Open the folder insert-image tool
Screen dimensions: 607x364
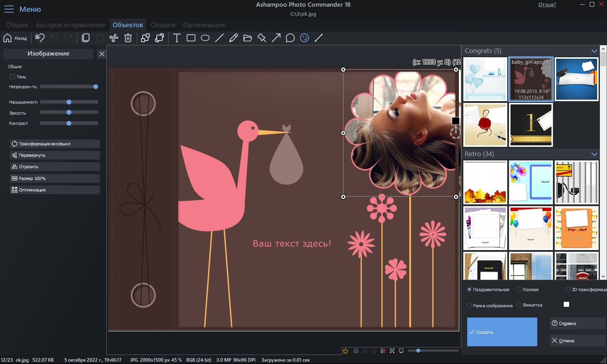coord(248,38)
